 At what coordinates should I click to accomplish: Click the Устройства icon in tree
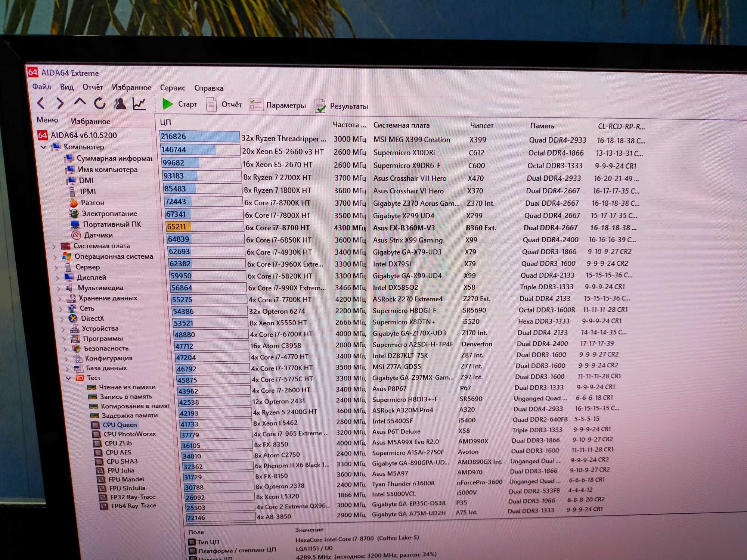(x=74, y=329)
